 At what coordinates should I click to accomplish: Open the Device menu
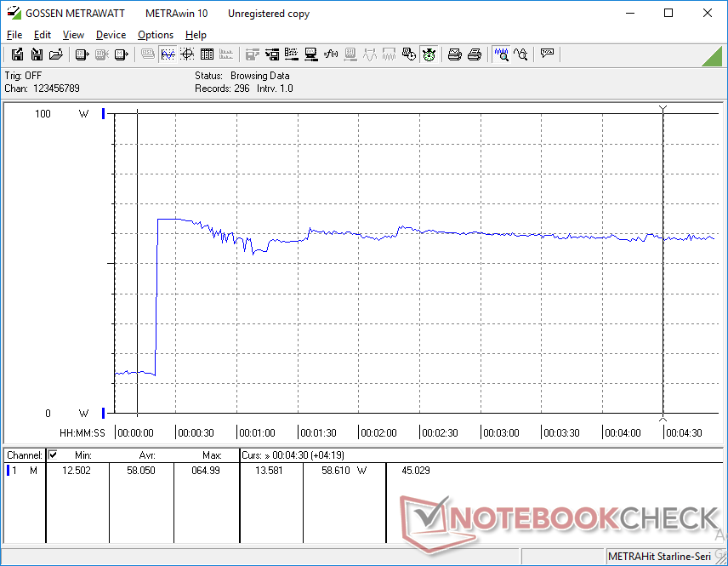click(x=111, y=35)
